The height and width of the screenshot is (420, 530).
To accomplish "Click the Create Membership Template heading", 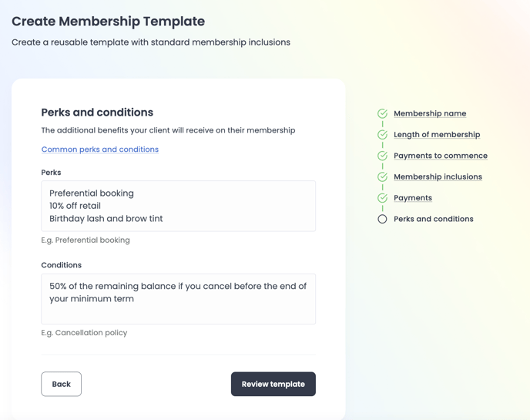I will pos(108,22).
